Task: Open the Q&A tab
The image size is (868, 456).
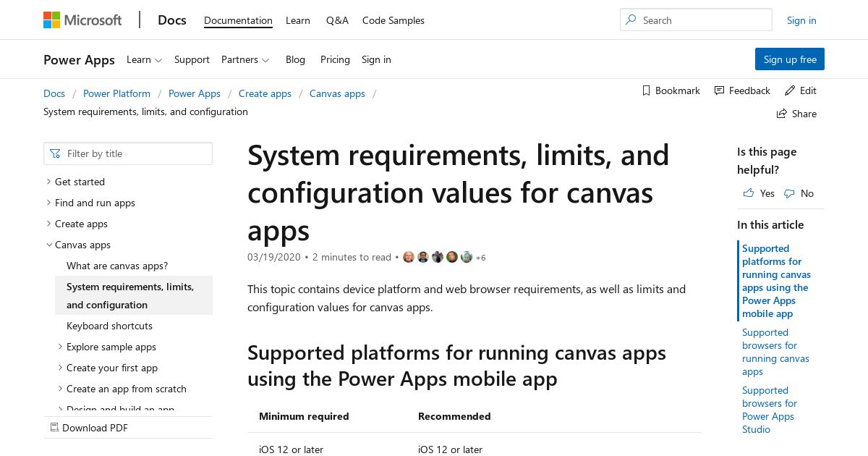Action: (x=337, y=20)
